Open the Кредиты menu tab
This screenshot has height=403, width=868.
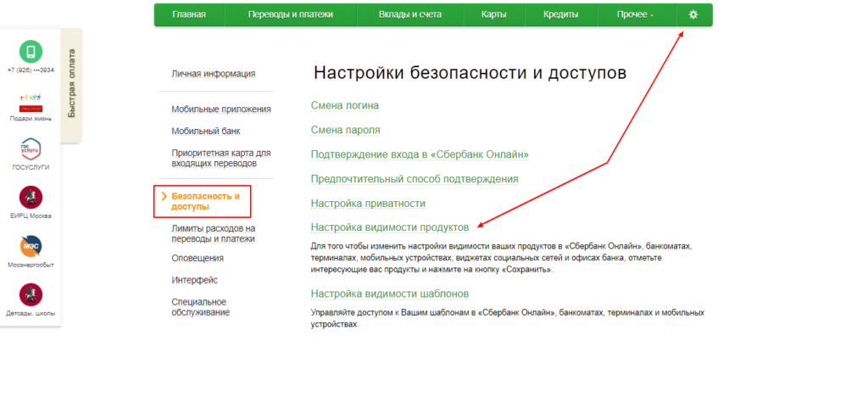coord(561,14)
